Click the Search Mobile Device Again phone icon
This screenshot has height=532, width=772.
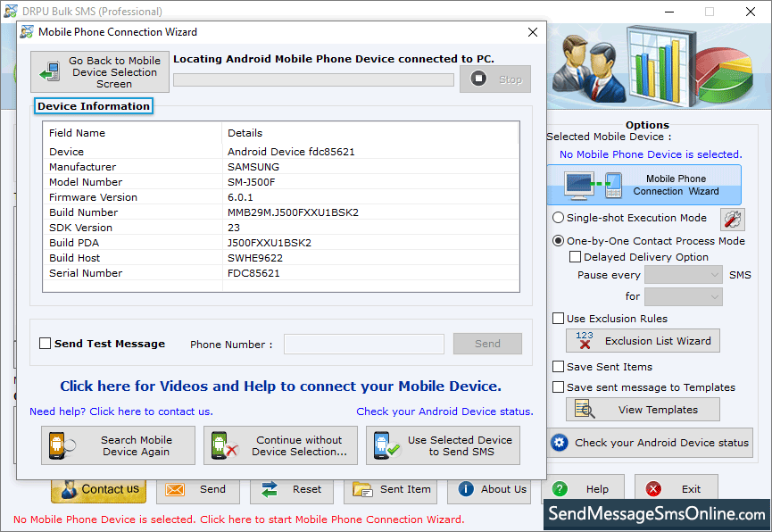(x=62, y=445)
